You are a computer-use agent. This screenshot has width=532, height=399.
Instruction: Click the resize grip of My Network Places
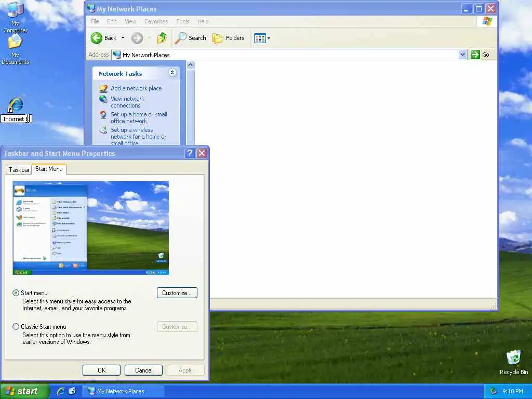pos(494,307)
